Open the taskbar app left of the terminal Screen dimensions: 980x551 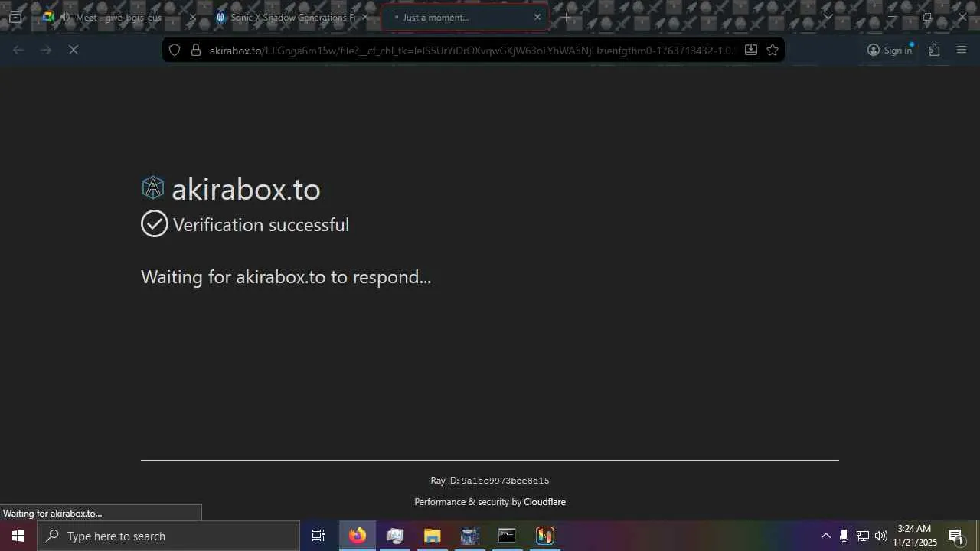coord(470,536)
